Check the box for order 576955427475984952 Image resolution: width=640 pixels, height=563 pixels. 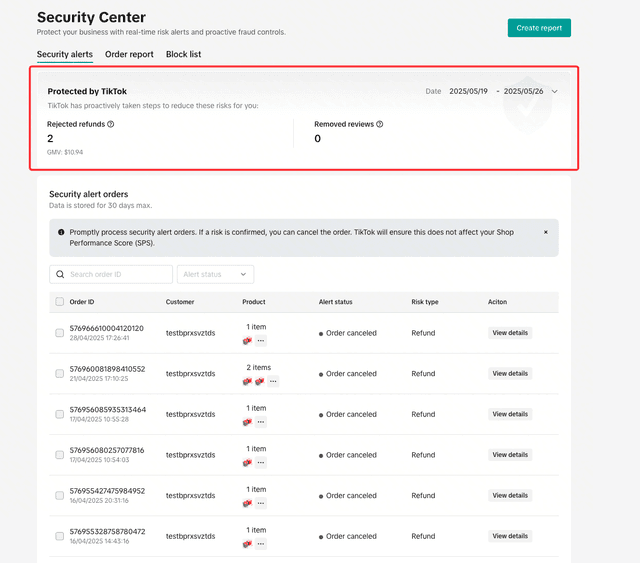(60, 495)
